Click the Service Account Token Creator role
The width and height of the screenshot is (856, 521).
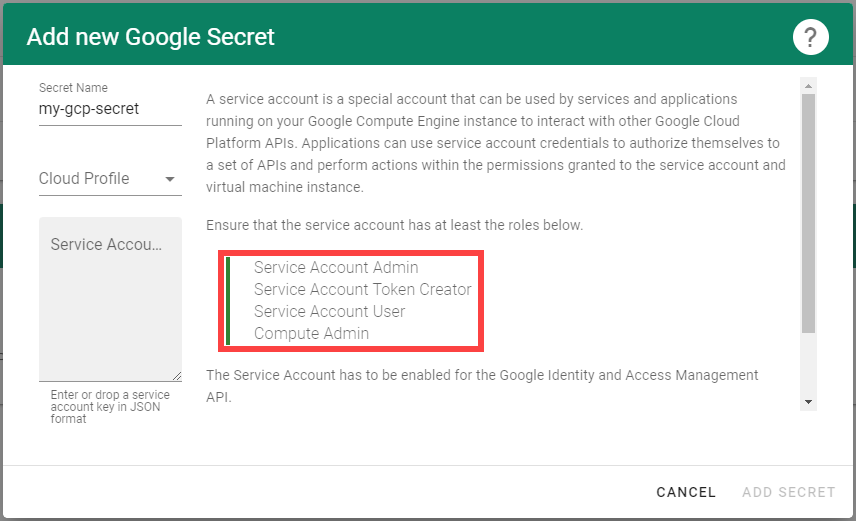(x=362, y=290)
